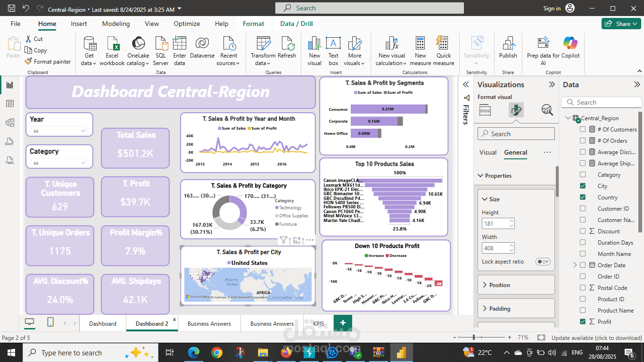Uncheck the Country field

(x=583, y=197)
